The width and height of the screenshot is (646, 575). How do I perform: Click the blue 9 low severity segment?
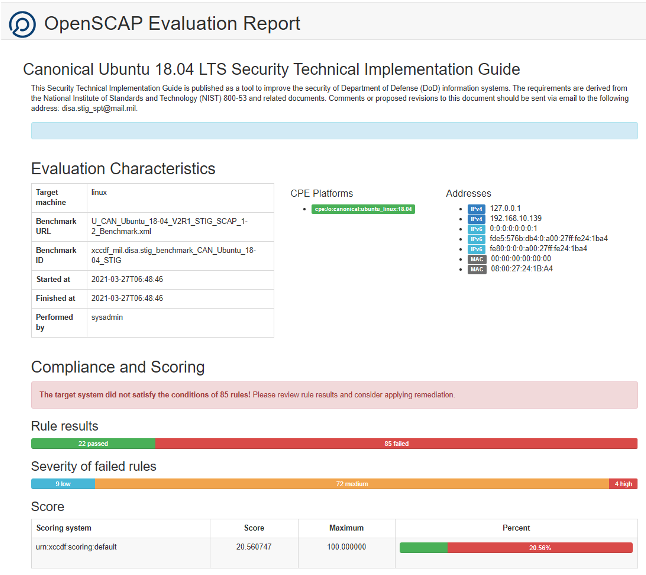point(63,484)
